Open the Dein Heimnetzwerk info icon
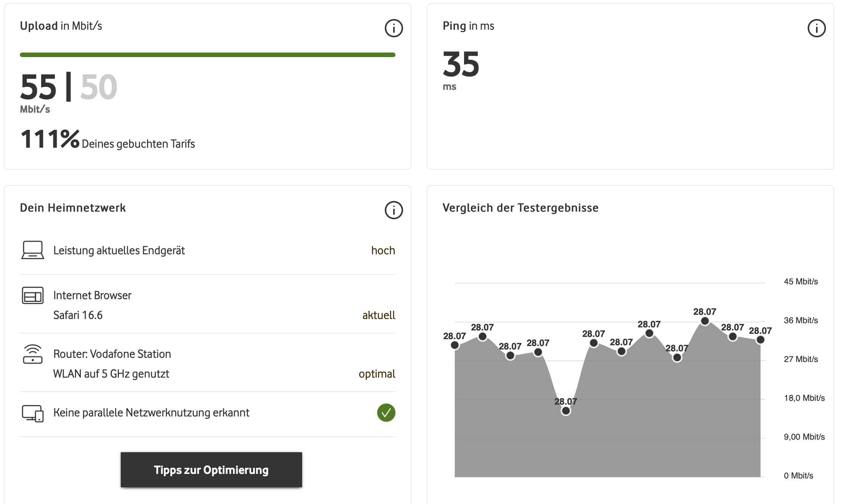This screenshot has width=845, height=504. point(394,210)
